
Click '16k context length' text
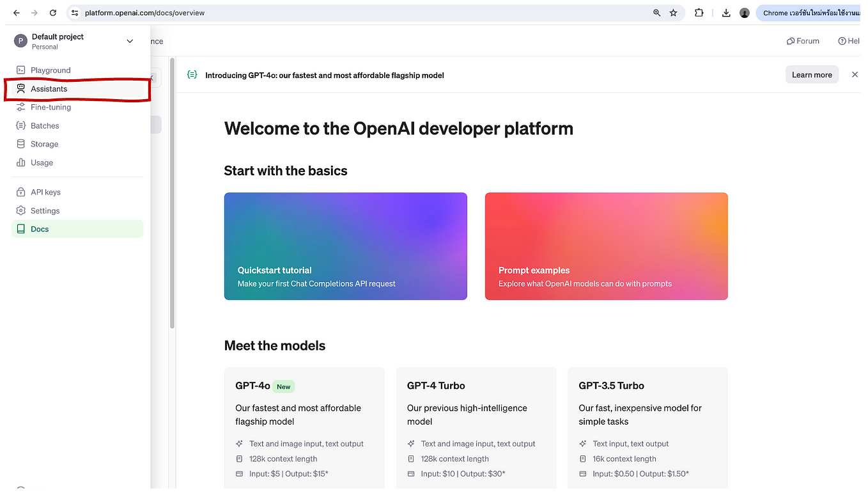click(624, 459)
